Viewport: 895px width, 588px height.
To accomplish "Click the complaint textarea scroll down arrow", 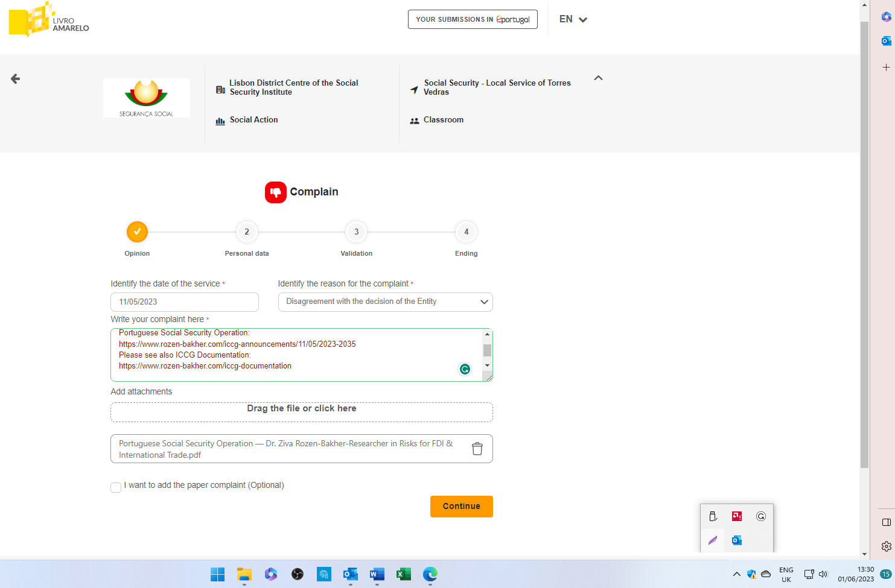I will tap(487, 365).
